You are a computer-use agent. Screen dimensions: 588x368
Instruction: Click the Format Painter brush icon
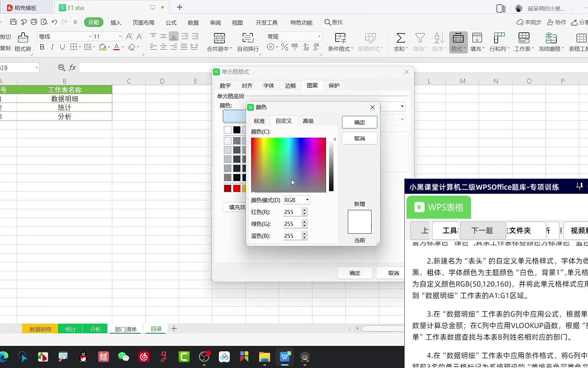pyautogui.click(x=23, y=37)
